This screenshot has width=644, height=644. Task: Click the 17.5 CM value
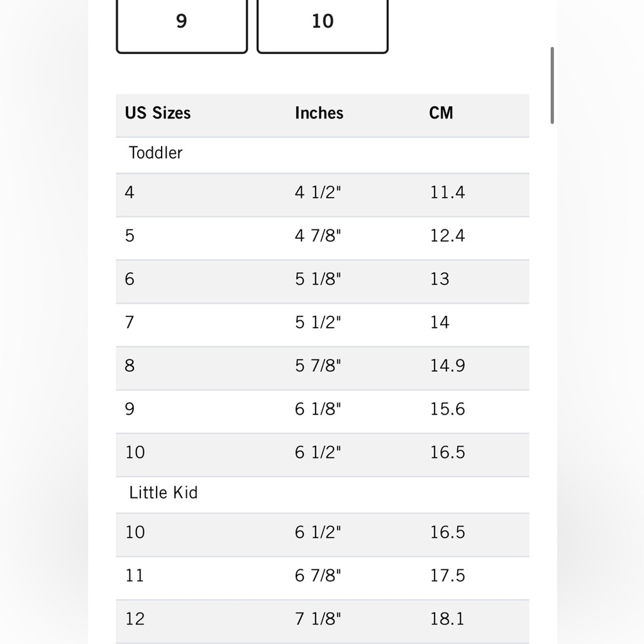click(448, 575)
